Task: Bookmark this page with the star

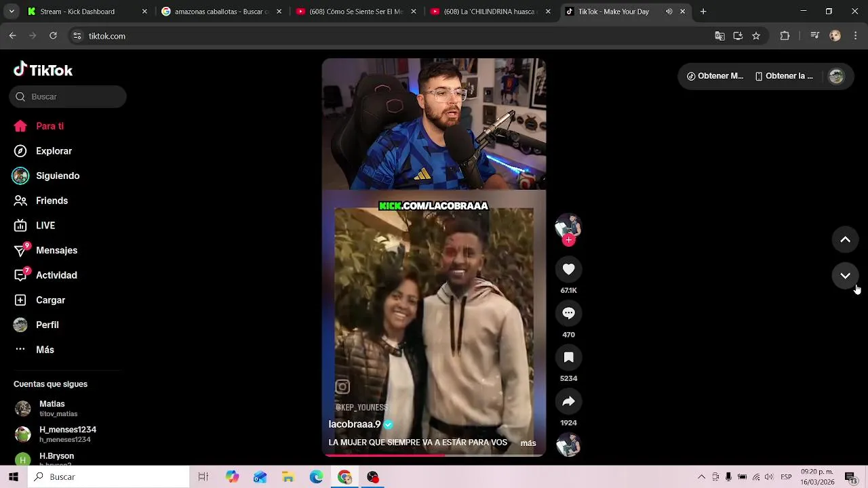Action: tap(756, 36)
